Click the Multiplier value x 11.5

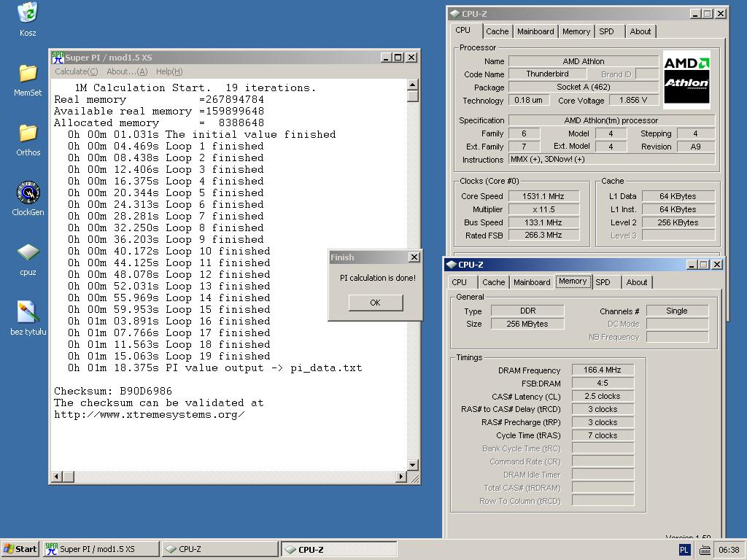pyautogui.click(x=543, y=209)
